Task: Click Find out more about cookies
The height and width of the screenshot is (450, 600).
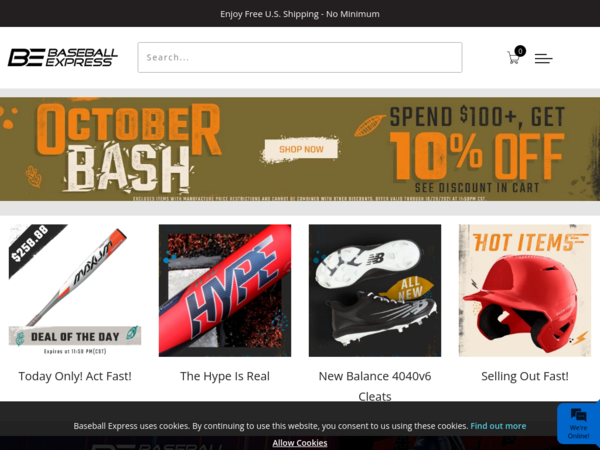Action: (x=498, y=426)
